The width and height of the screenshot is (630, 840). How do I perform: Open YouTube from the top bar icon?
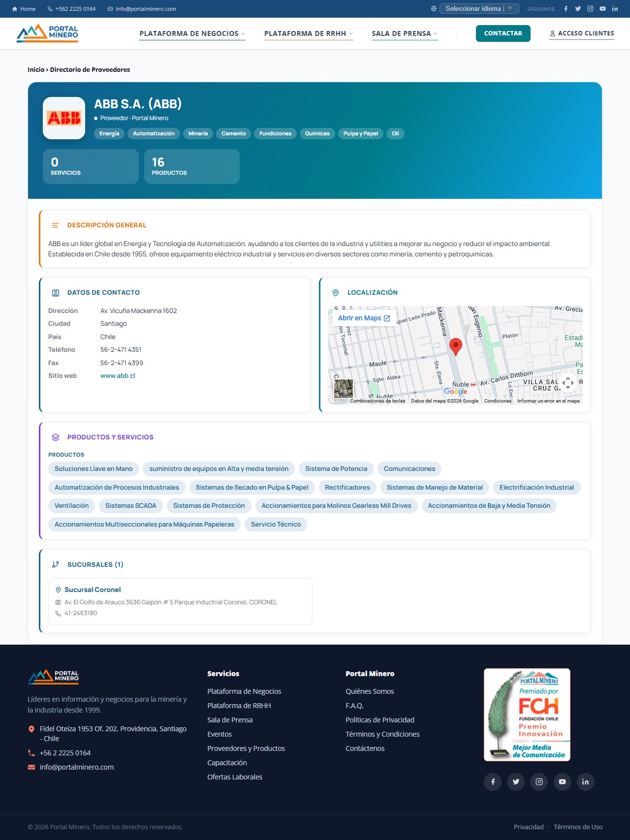point(602,9)
